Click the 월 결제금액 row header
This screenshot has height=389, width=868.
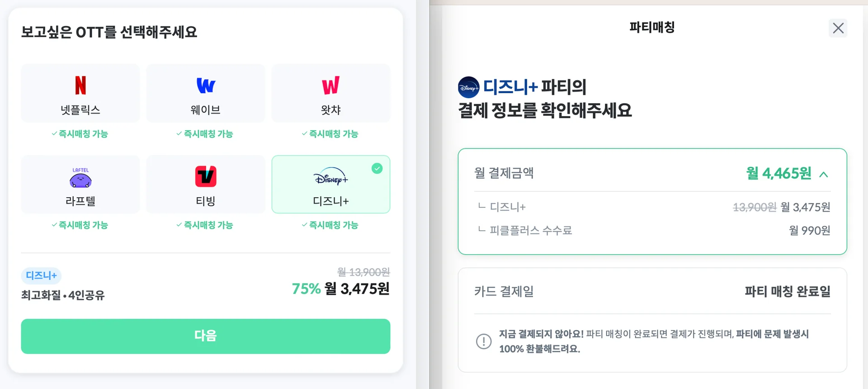pos(504,173)
